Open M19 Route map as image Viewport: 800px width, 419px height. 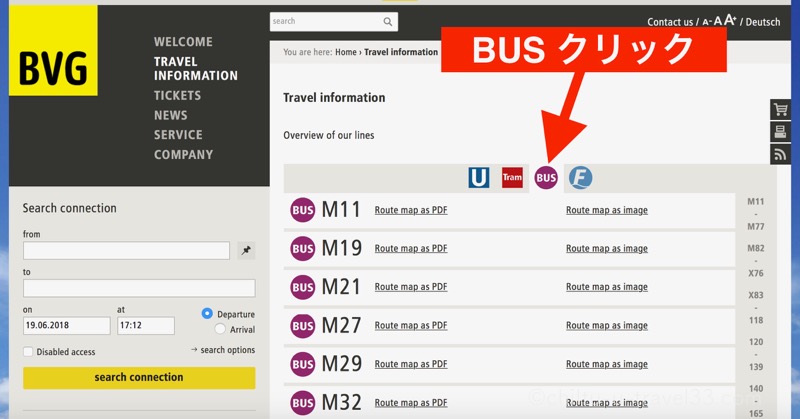607,249
